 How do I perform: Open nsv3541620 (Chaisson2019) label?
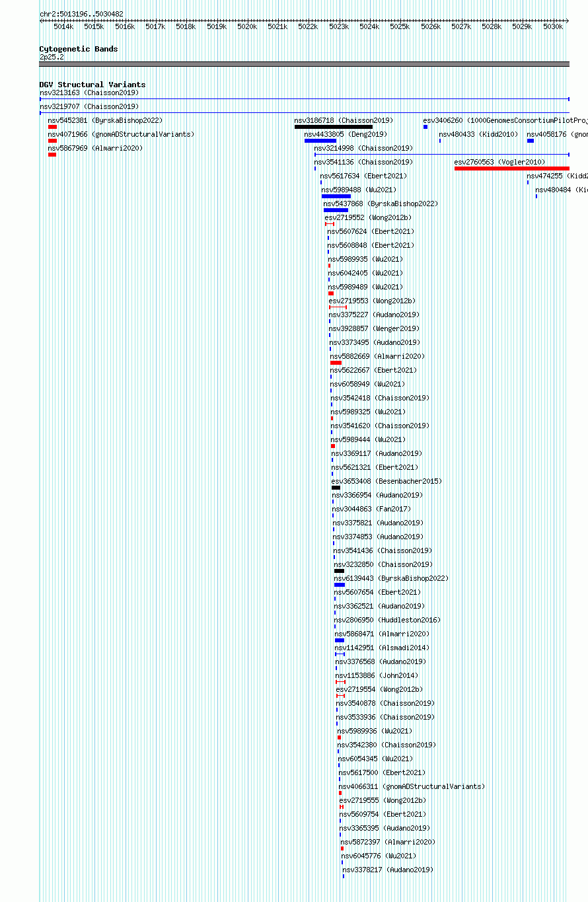click(x=380, y=426)
